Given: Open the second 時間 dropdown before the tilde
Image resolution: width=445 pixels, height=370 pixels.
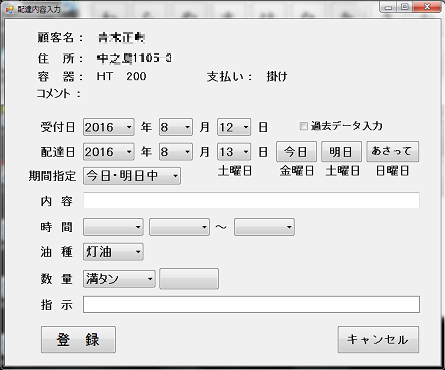Looking at the screenshot, I should pyautogui.click(x=179, y=227).
